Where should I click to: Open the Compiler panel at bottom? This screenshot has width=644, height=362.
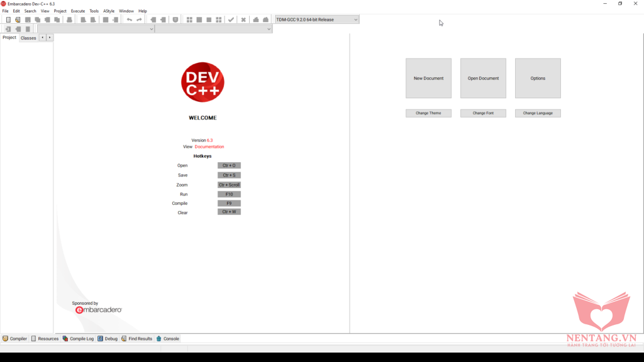[x=15, y=339]
